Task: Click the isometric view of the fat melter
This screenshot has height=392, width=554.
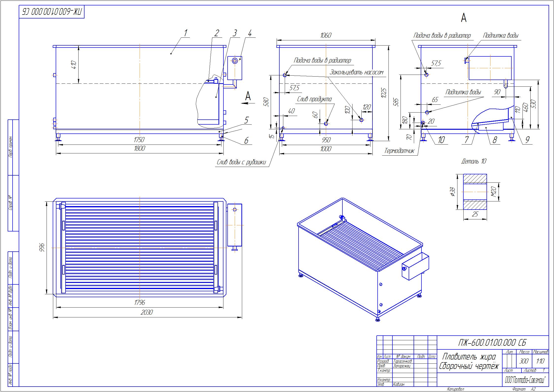Action: [363, 259]
